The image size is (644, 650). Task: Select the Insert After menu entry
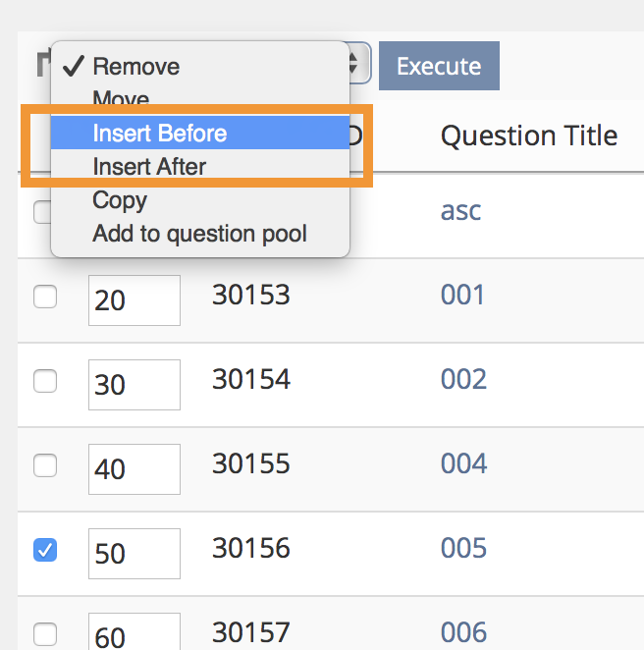pos(149,166)
